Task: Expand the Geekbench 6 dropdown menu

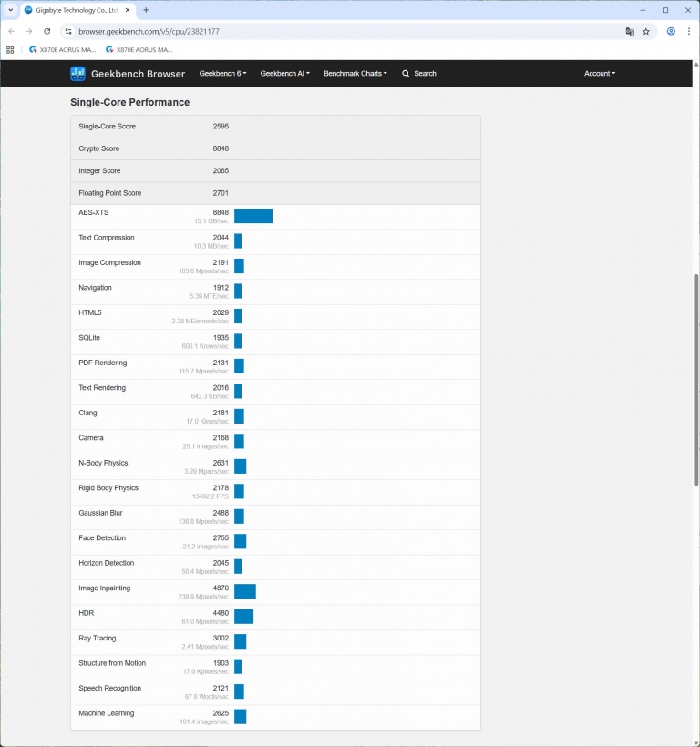Action: (x=222, y=74)
